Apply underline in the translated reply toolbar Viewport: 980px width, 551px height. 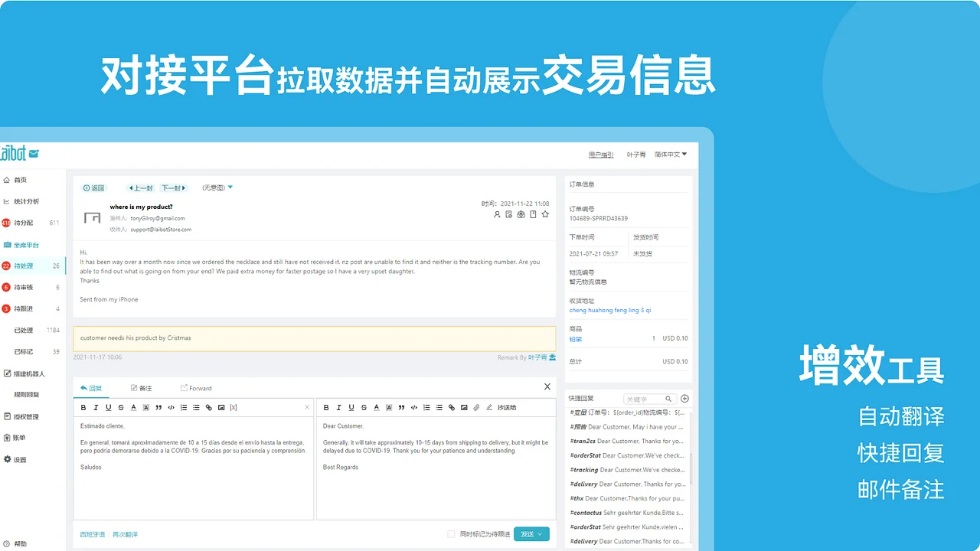[351, 407]
